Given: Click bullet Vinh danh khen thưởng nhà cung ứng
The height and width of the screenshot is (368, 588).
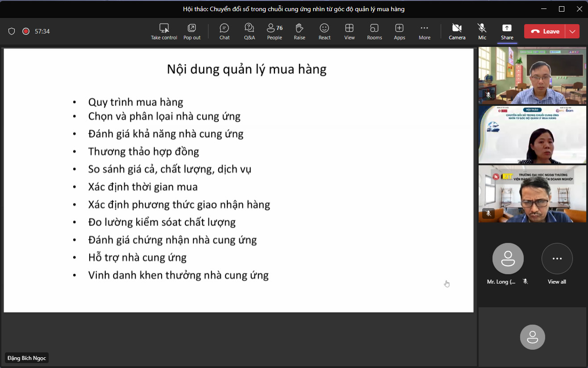Looking at the screenshot, I should pyautogui.click(x=178, y=275).
